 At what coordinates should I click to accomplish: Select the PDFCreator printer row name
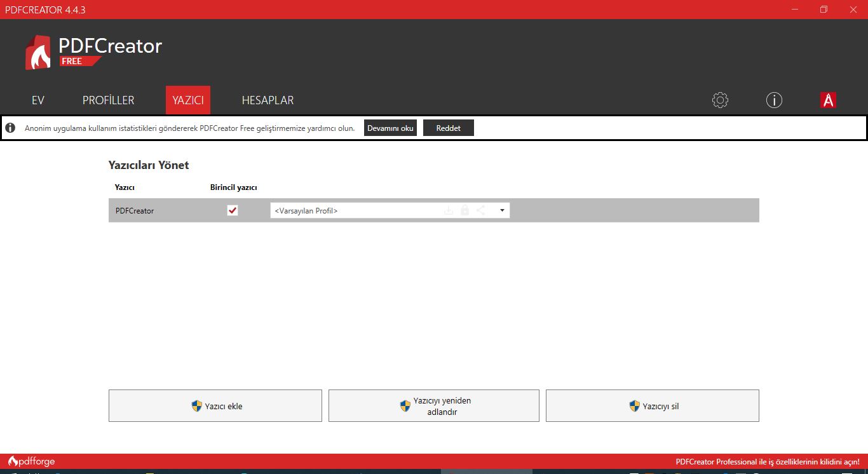pyautogui.click(x=135, y=211)
